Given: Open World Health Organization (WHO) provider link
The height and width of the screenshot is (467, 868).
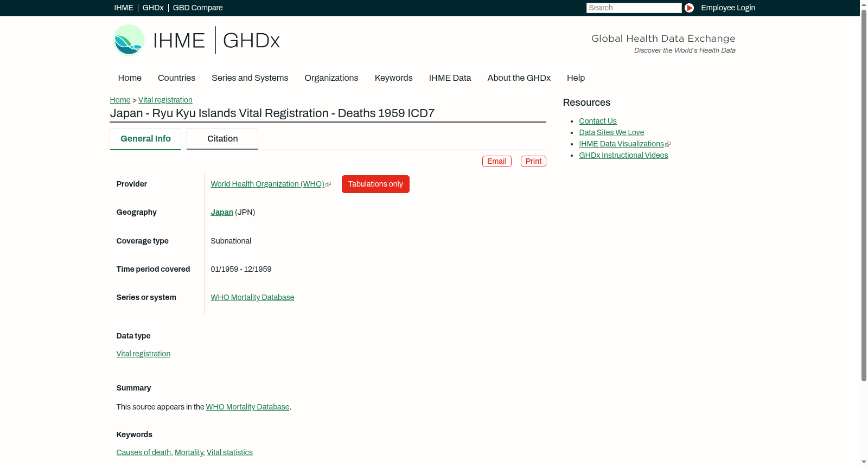Looking at the screenshot, I should pos(267,184).
